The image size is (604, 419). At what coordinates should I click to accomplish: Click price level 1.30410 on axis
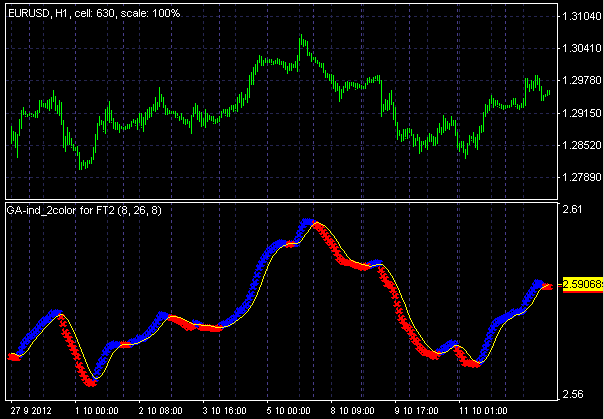point(582,48)
